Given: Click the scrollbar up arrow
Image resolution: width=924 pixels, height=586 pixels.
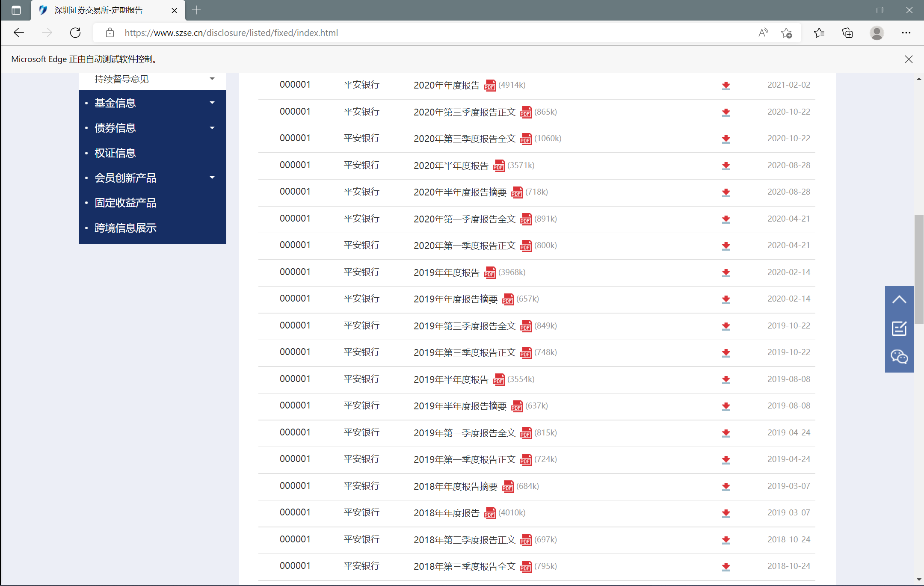Looking at the screenshot, I should (919, 79).
